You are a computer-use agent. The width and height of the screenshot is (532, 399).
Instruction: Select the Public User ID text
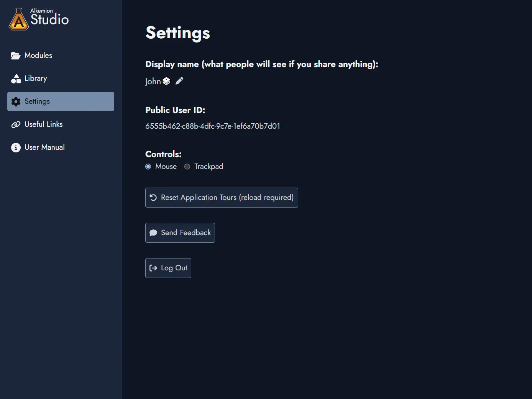[212, 126]
